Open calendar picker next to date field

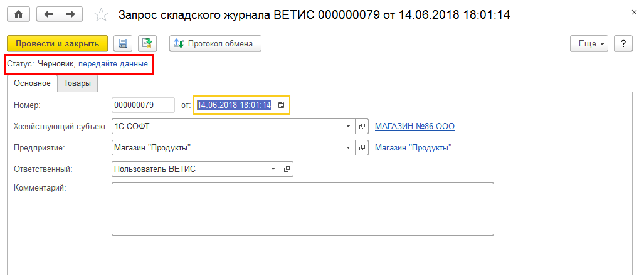click(x=282, y=105)
